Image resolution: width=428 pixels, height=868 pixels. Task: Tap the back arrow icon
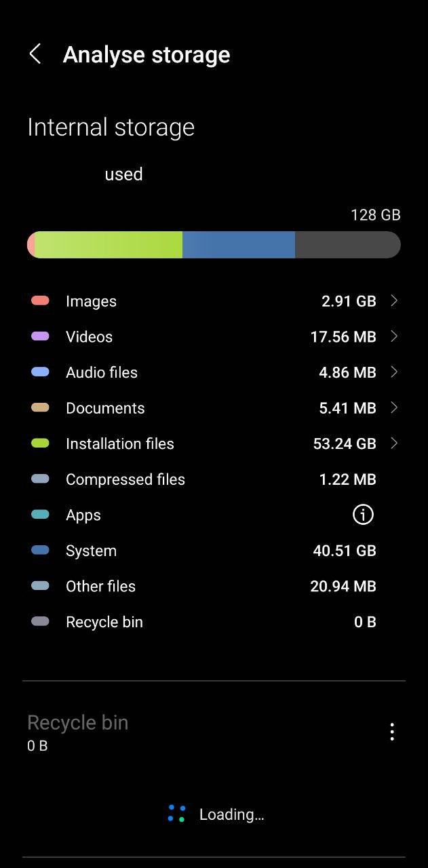tap(35, 54)
